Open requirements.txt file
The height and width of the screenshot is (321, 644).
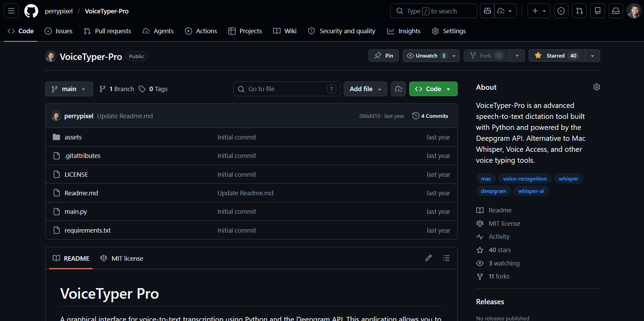pos(88,230)
